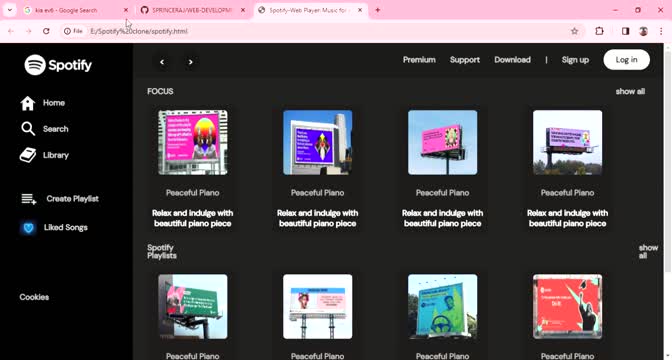
Task: Open the tab search dropdown arrow
Action: [9, 10]
